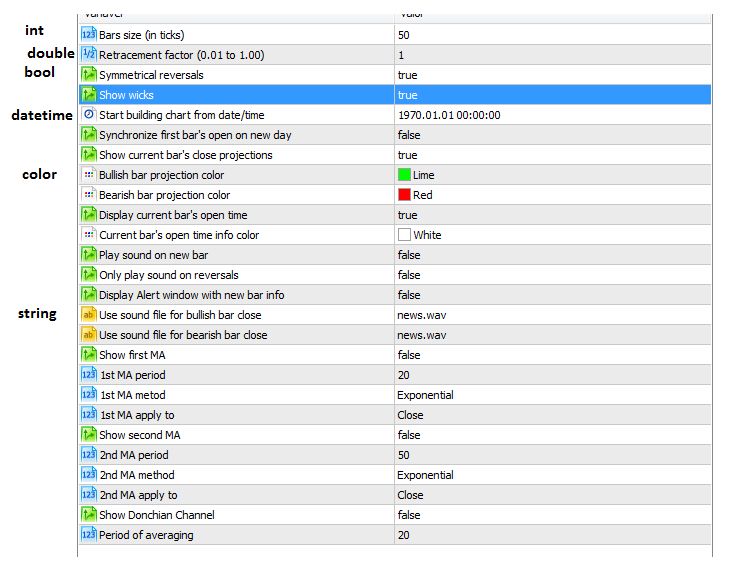Select 'Use sound file for bullish bar close'

tap(180, 315)
